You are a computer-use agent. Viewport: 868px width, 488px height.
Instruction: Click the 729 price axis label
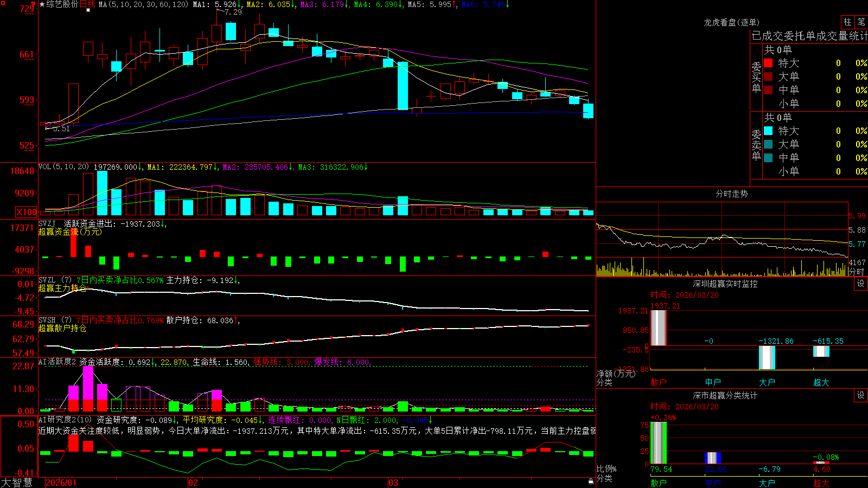point(27,9)
